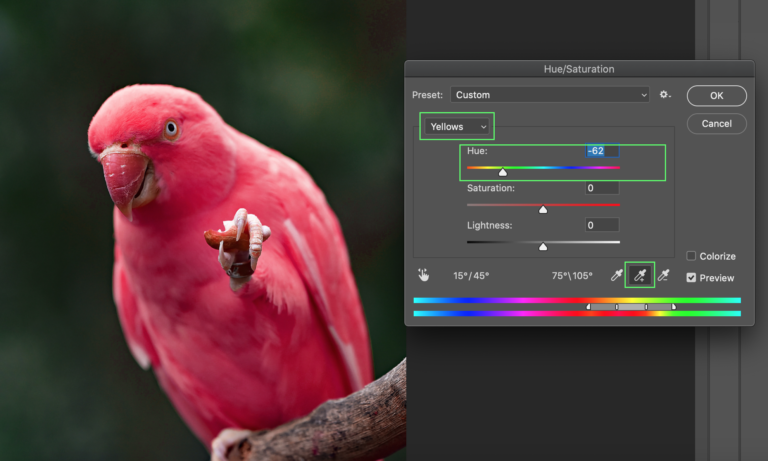Click the Hue value field showing -62
The image size is (768, 461).
602,151
